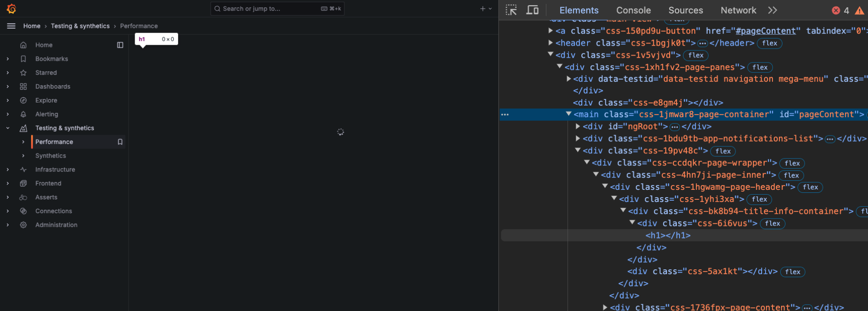Expand the header element triangle in DOM
Viewport: 868px width, 311px height.
click(x=551, y=43)
